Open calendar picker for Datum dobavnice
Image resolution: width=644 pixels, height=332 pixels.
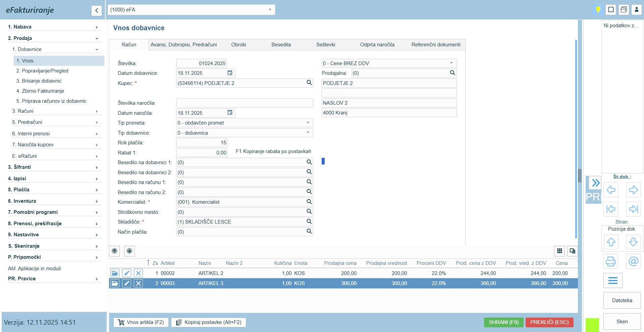[230, 73]
